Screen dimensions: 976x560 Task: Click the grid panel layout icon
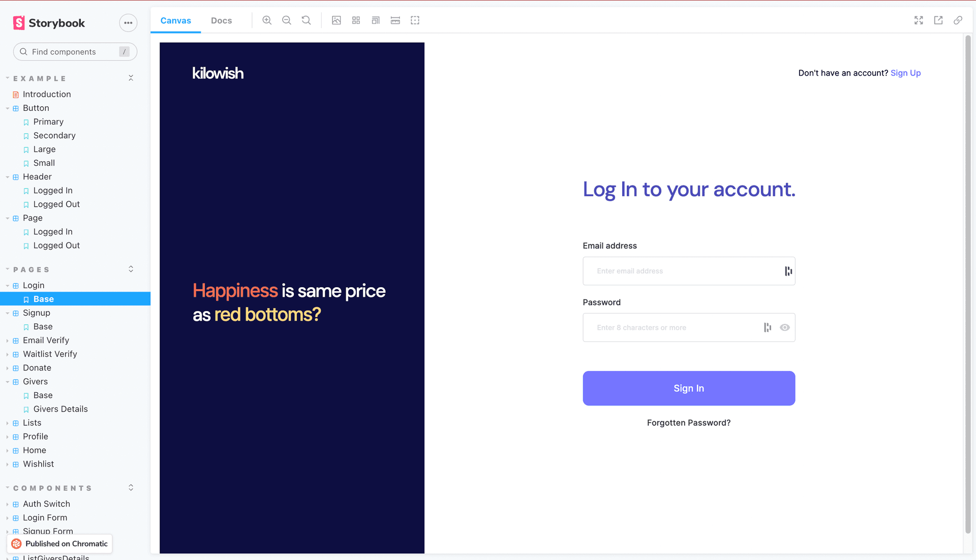pos(356,20)
